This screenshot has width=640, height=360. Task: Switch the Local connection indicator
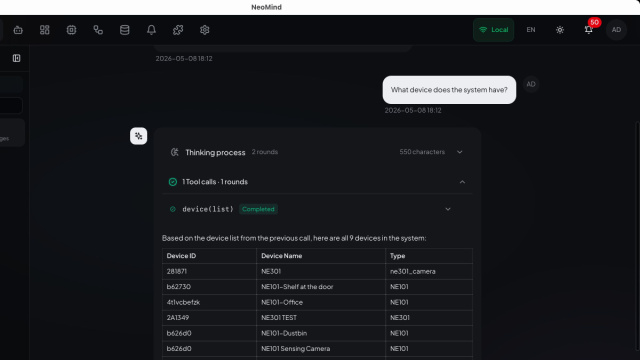pos(493,30)
